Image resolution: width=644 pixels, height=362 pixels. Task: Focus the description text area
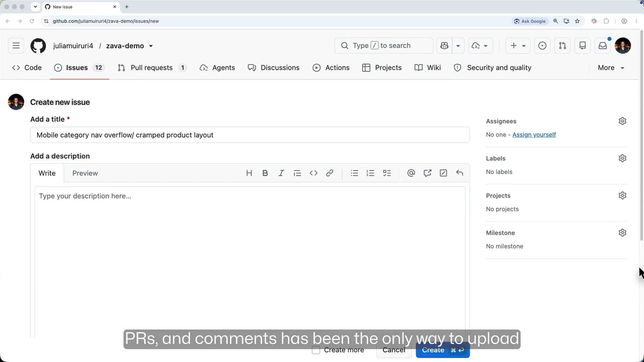pos(250,261)
